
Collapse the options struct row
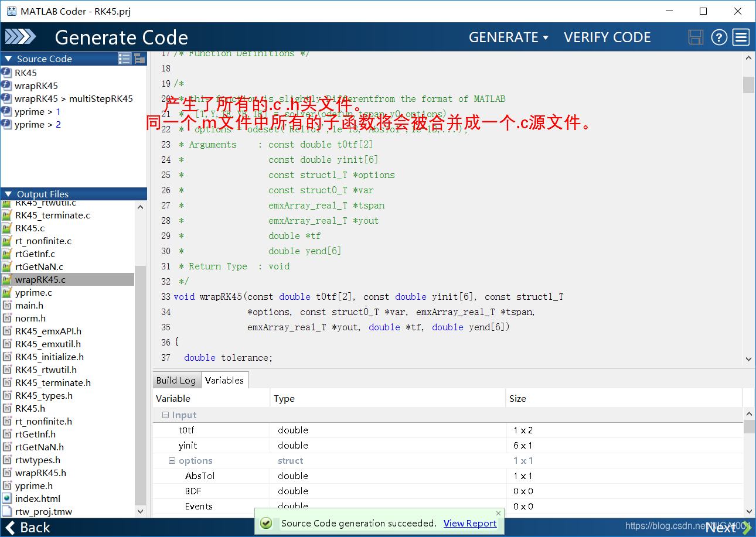coord(172,461)
